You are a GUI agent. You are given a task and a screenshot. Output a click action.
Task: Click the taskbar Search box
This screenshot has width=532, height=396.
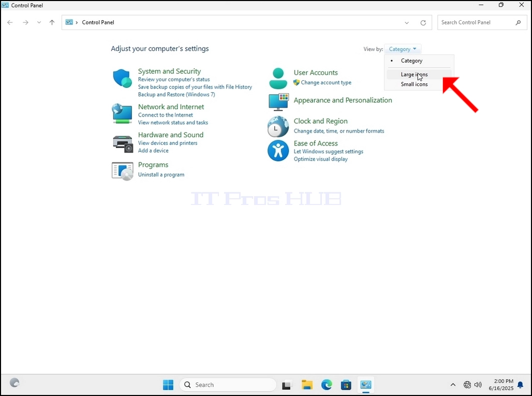click(228, 385)
